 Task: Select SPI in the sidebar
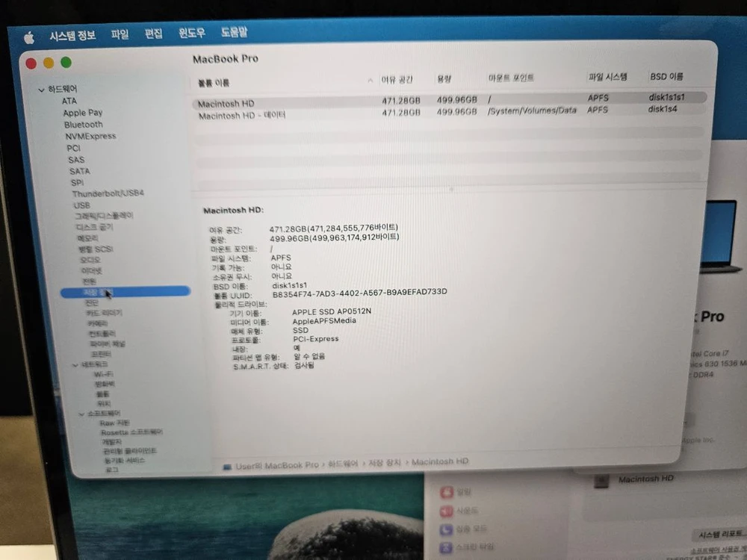(x=77, y=183)
